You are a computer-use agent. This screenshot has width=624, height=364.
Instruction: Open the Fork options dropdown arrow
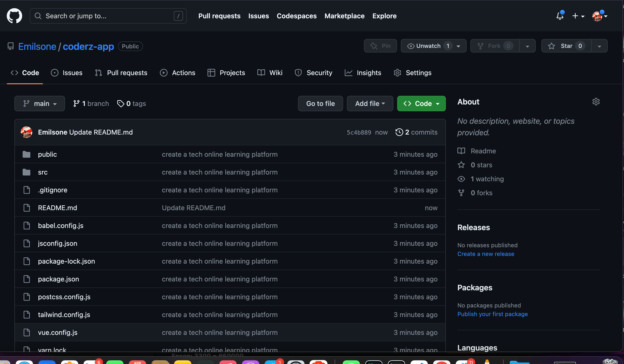[527, 46]
